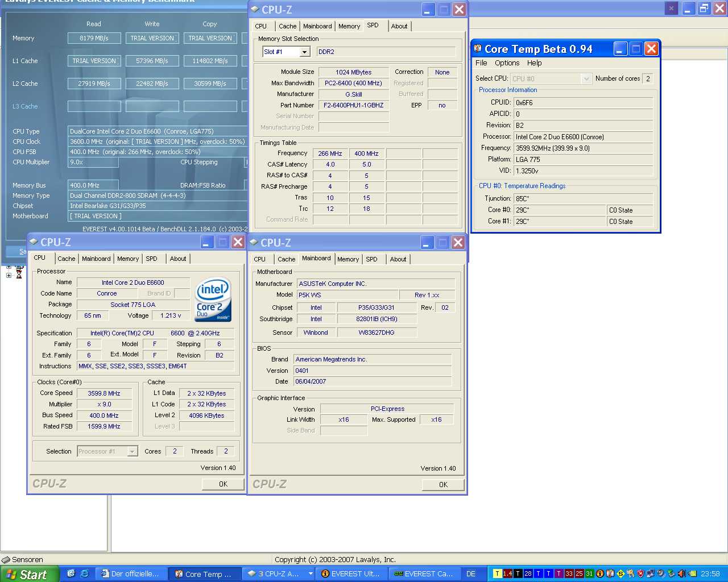728x582 pixels.
Task: Open SPD tab in bottom-left CPU-Z window
Action: tap(151, 259)
